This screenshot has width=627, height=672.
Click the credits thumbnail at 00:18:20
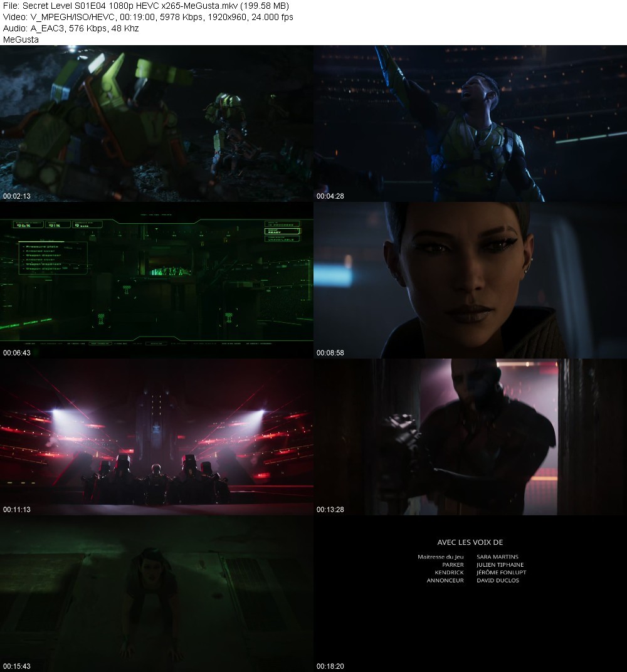pos(471,594)
